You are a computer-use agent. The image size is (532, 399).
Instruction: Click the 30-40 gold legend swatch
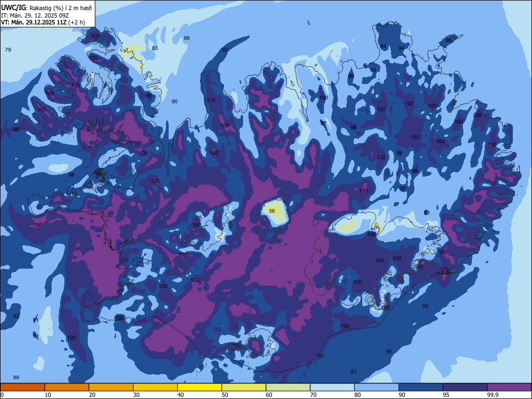[155, 387]
